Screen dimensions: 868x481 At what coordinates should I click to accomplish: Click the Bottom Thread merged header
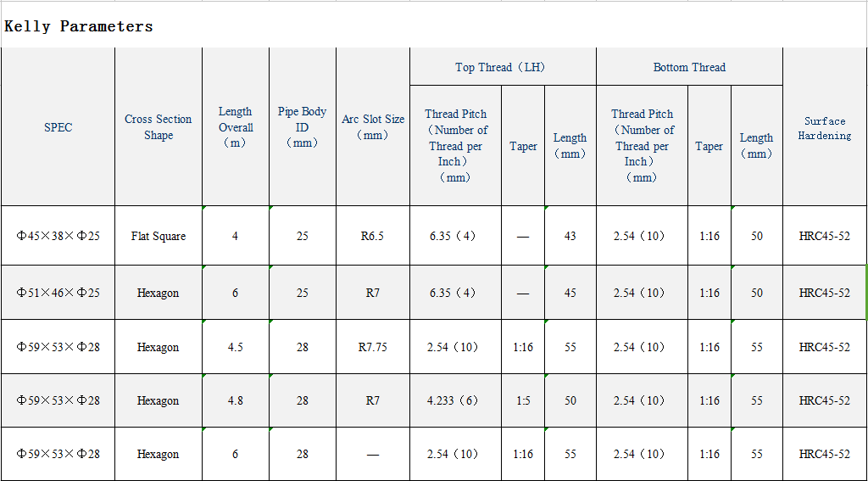click(x=688, y=67)
